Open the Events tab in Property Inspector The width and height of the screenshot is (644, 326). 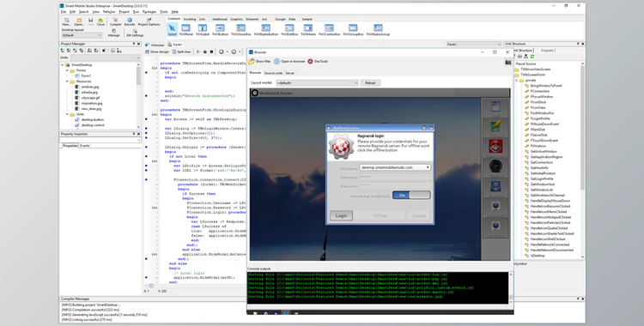click(85, 146)
